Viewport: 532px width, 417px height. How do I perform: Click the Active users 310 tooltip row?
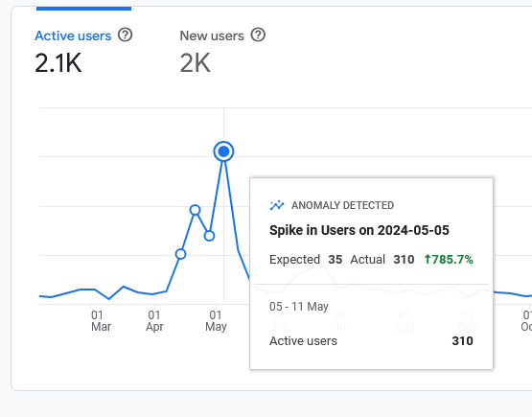(371, 341)
